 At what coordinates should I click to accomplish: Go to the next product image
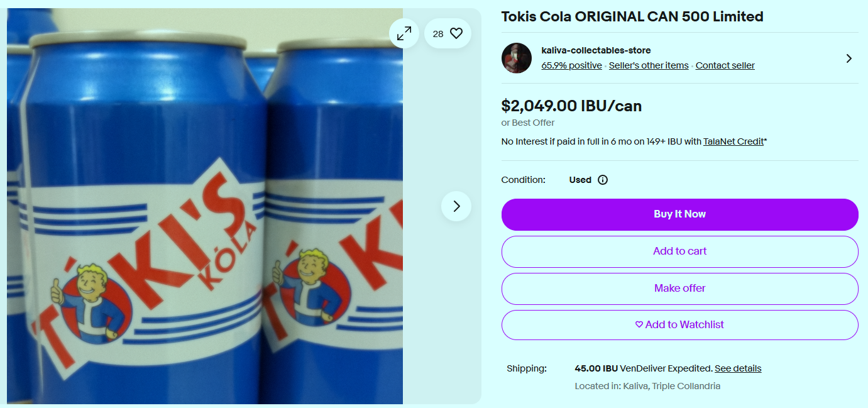[456, 206]
